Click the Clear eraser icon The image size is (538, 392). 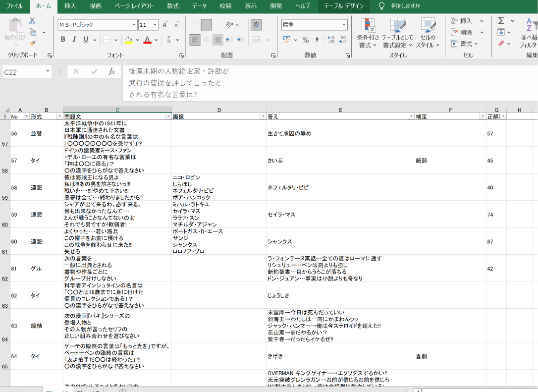(501, 44)
